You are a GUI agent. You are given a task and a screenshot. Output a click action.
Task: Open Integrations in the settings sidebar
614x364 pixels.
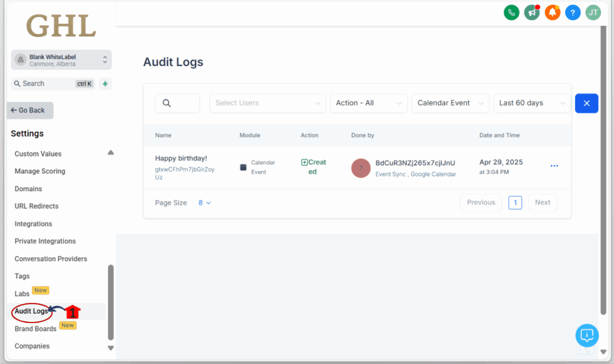tap(34, 224)
